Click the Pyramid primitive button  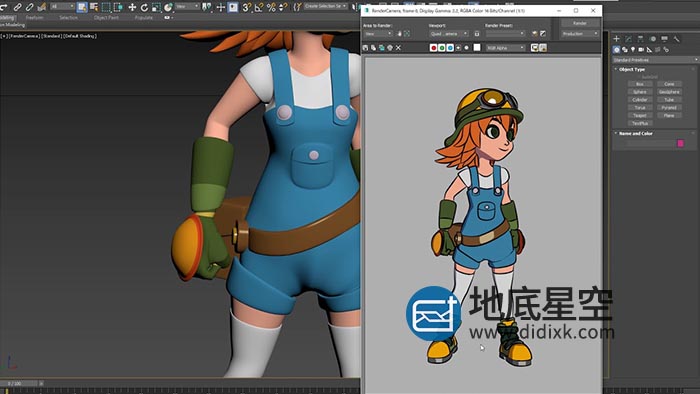click(669, 108)
